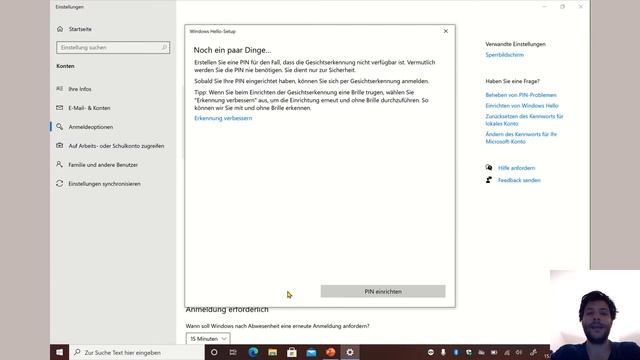
Task: Open the Sperrbildschirm link
Action: tap(504, 55)
